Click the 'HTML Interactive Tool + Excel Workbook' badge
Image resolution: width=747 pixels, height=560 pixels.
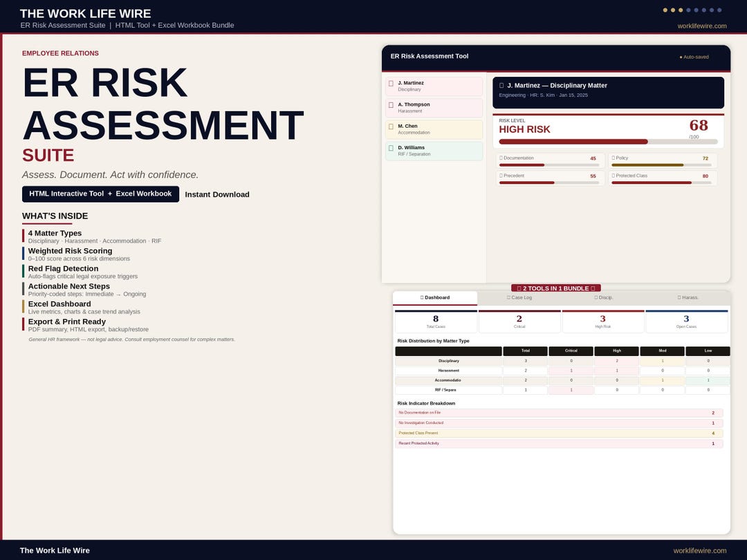100,194
